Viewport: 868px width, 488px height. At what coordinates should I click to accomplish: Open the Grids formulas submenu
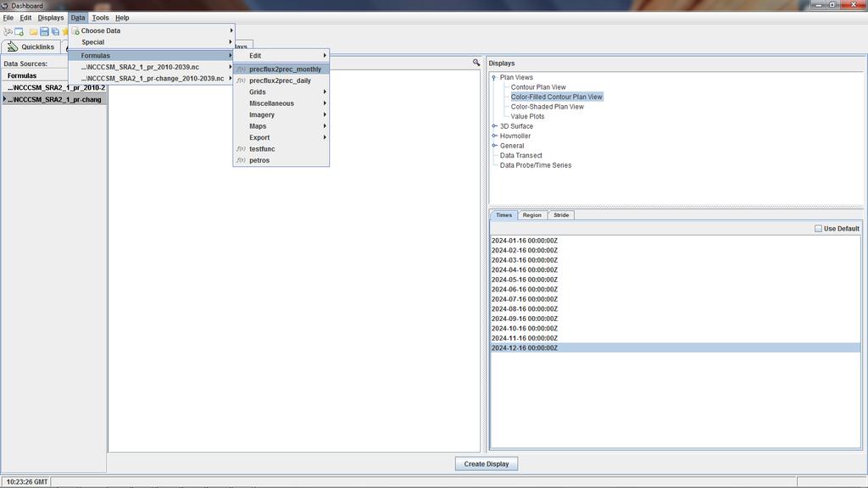[281, 91]
